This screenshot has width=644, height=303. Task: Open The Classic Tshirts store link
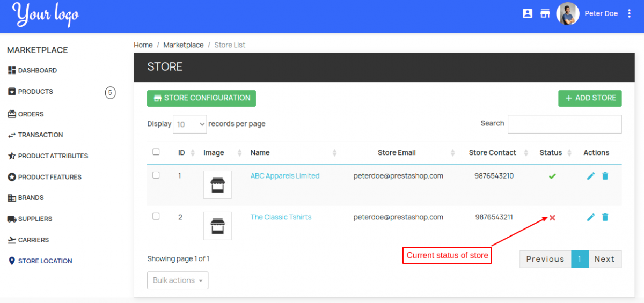(281, 217)
